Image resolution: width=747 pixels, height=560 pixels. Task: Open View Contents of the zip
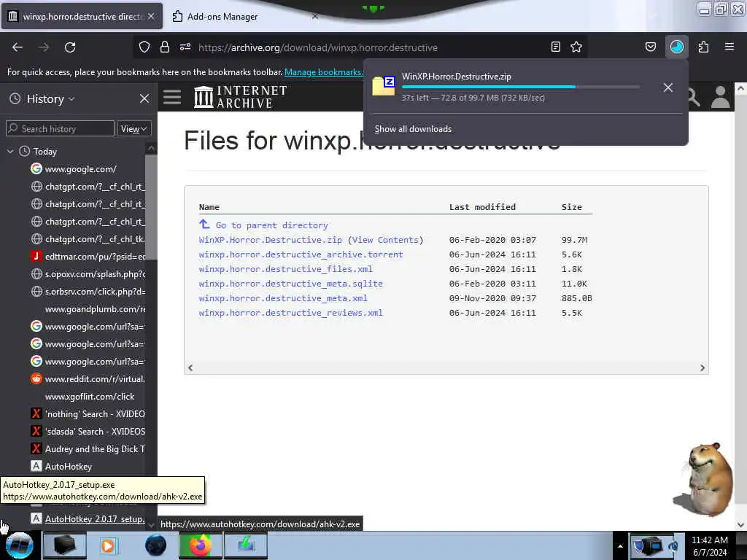point(385,240)
